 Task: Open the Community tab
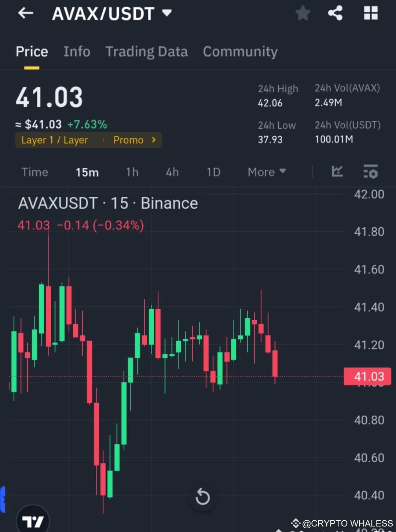click(240, 52)
